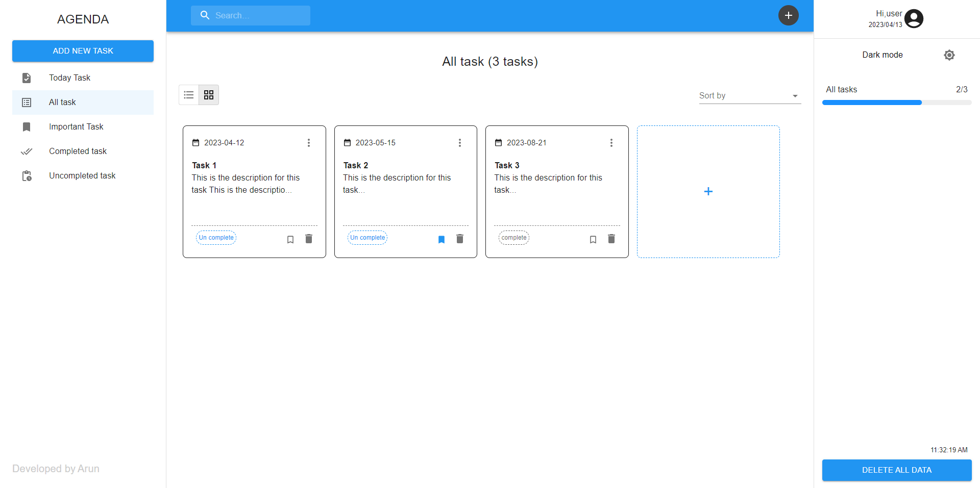Unmark Task 2 blue bookmark

tap(442, 239)
